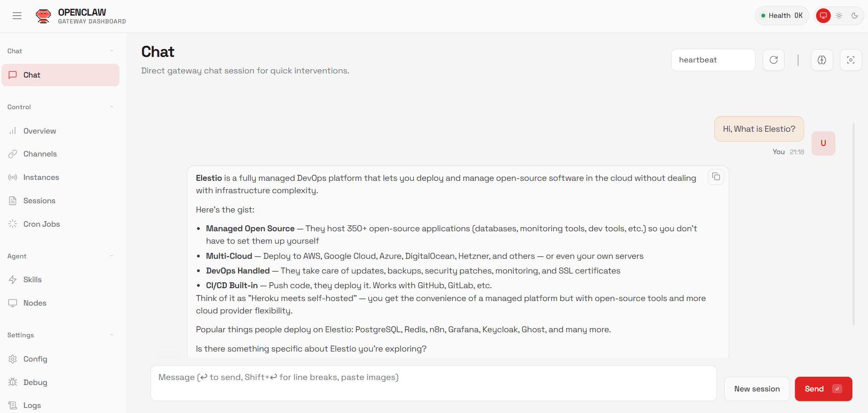Select the Cron Jobs sidebar icon
The image size is (868, 413).
(13, 224)
